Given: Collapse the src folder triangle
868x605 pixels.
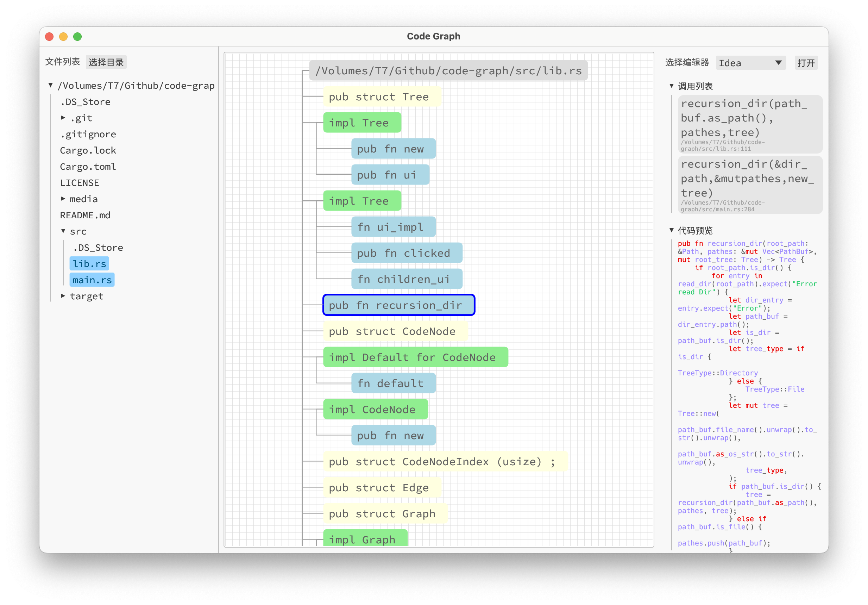Looking at the screenshot, I should click(63, 231).
